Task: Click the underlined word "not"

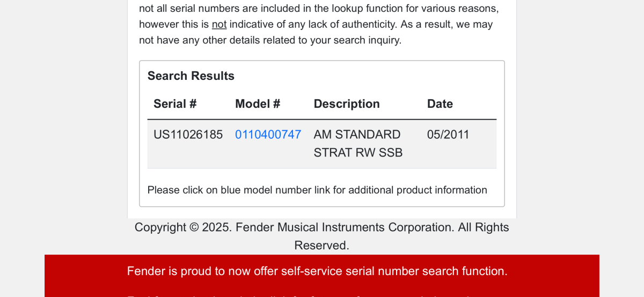Action: 219,24
